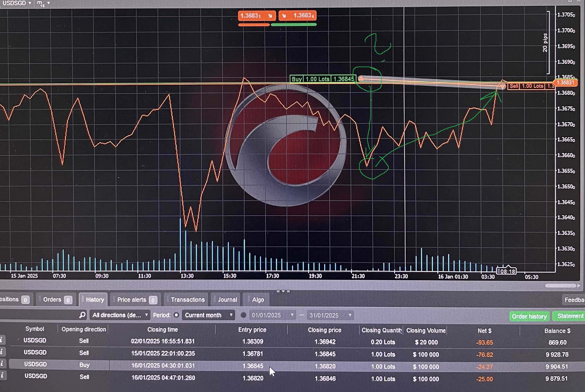The width and height of the screenshot is (585, 392).
Task: Sort by Closing Volume column header
Action: (426, 331)
